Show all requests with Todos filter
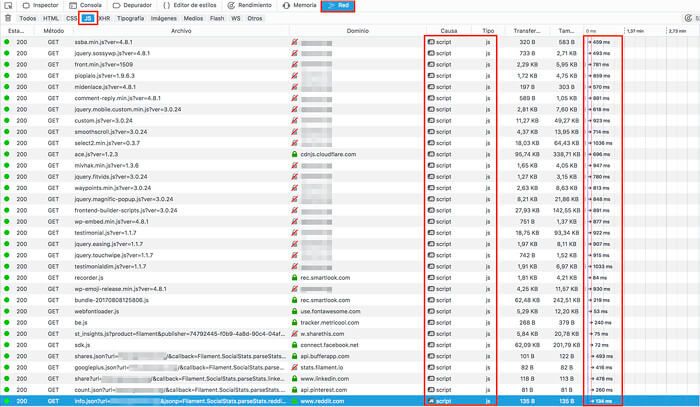700x407 pixels. [27, 18]
